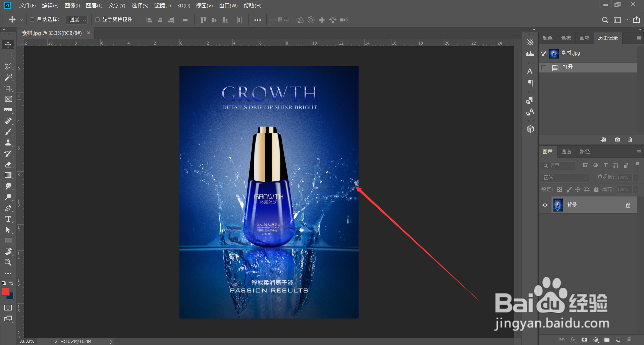Select the 打开 history state
The height and width of the screenshot is (345, 644).
(588, 67)
